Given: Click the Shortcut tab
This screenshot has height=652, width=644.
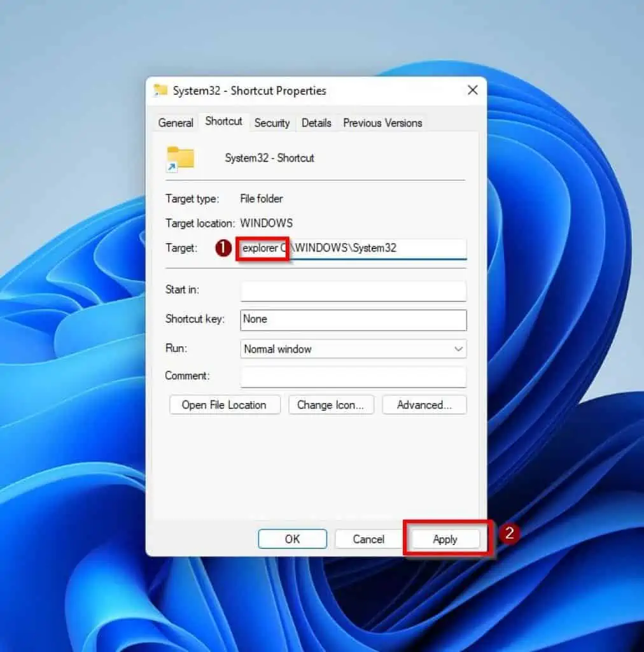Looking at the screenshot, I should pos(223,121).
